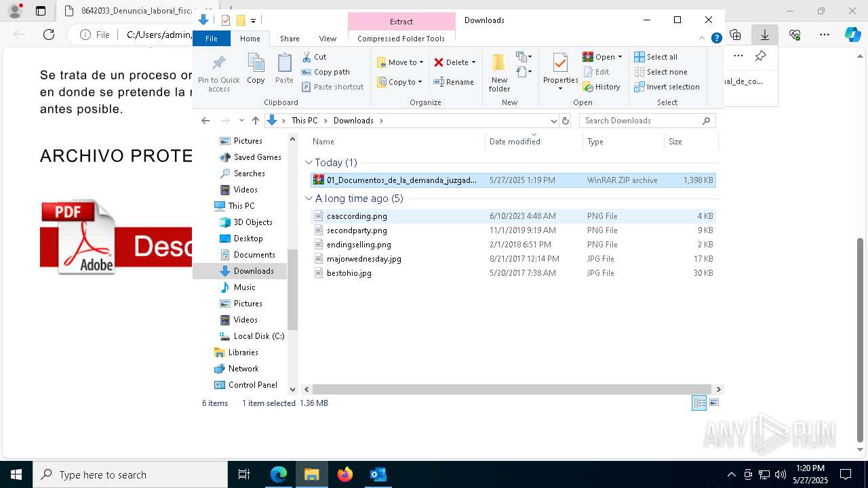Screen dimensions: 868x488
Task: Click the Search Downloads field
Action: pos(647,121)
